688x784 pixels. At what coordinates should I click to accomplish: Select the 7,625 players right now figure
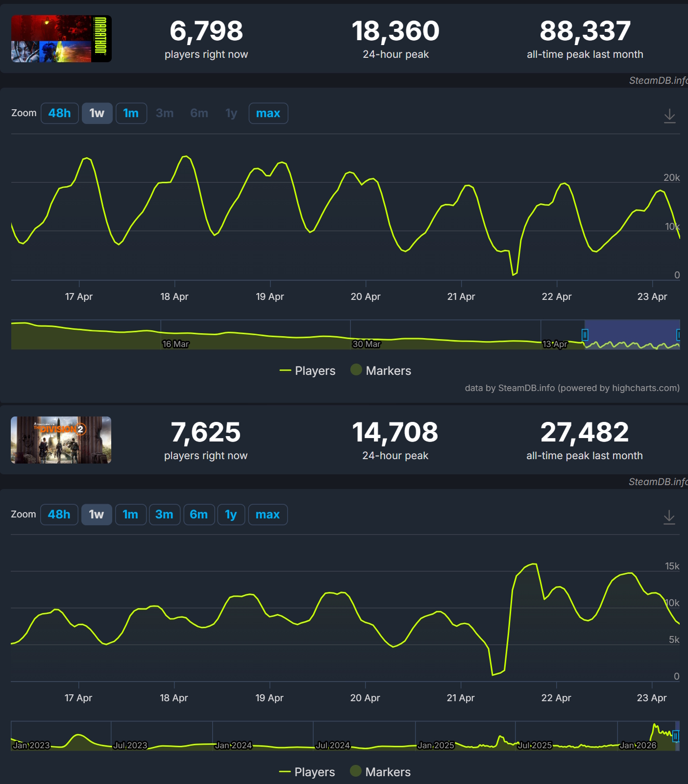point(206,432)
